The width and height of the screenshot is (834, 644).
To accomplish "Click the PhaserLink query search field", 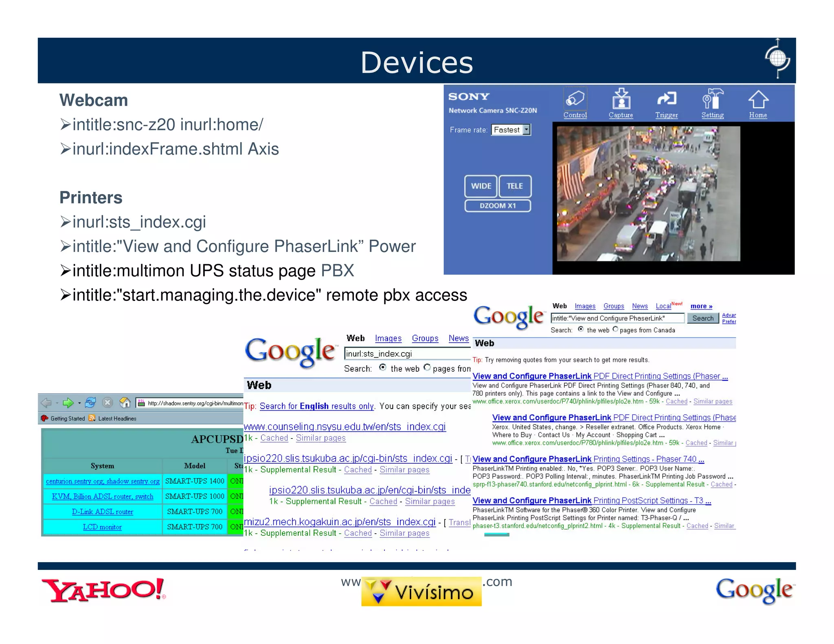I will pos(617,318).
